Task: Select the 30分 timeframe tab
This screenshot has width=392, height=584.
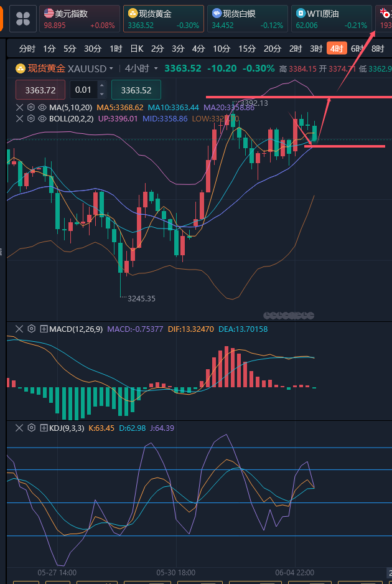Action: [93, 49]
